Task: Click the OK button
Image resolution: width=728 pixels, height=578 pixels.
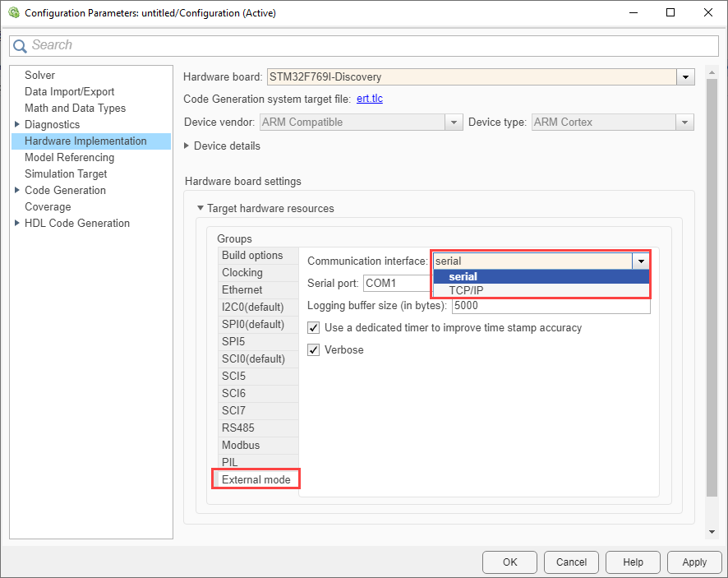Action: (509, 562)
